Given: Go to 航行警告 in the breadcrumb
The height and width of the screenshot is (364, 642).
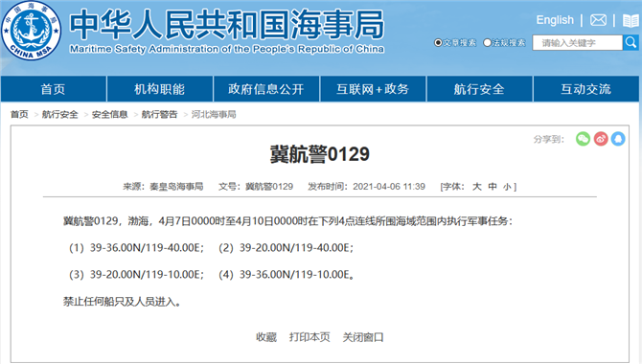Looking at the screenshot, I should [160, 114].
